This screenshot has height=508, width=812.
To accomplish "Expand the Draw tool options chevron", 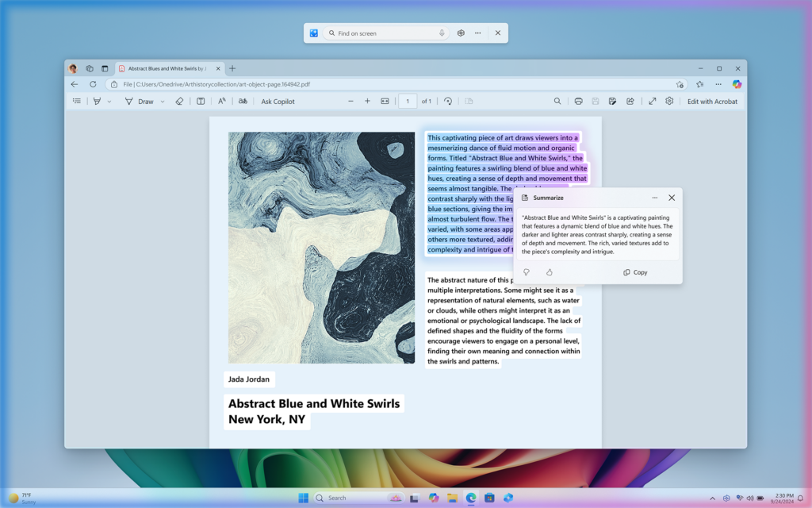I will click(163, 101).
